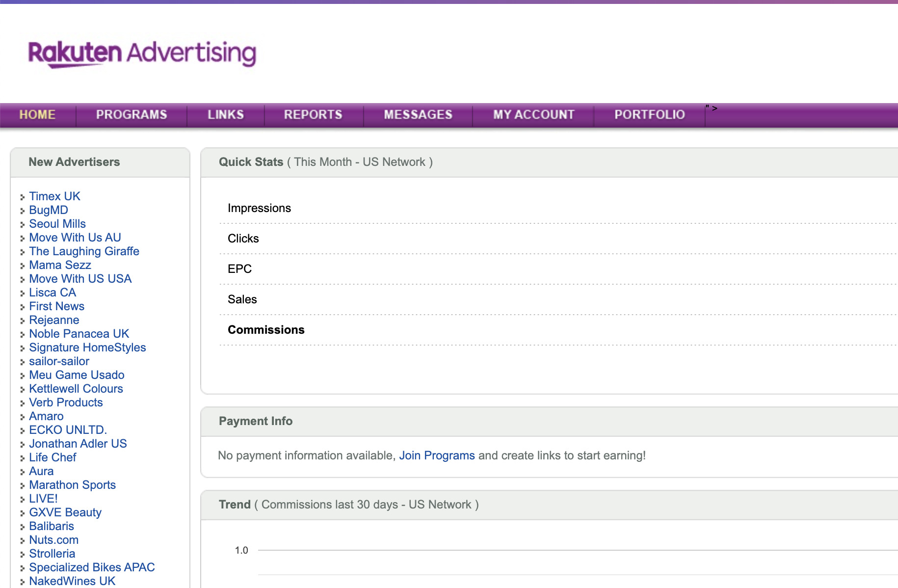Click the Rakuten Advertising logo
The height and width of the screenshot is (588, 898).
point(142,53)
